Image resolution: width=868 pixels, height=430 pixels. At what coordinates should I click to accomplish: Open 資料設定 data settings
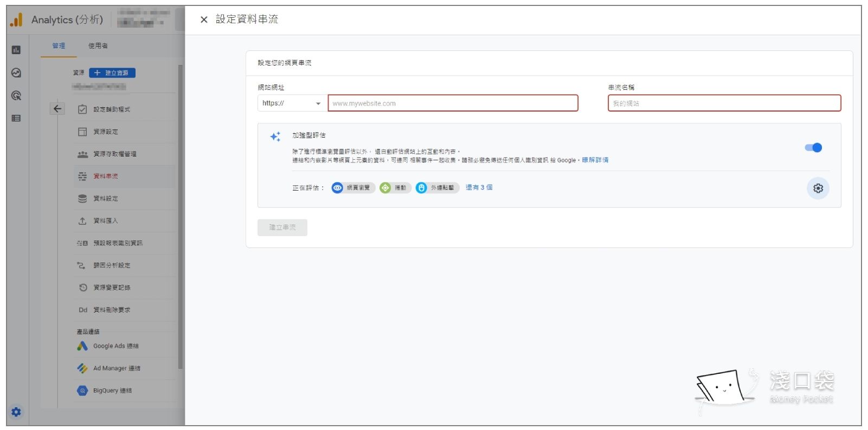[x=125, y=198]
